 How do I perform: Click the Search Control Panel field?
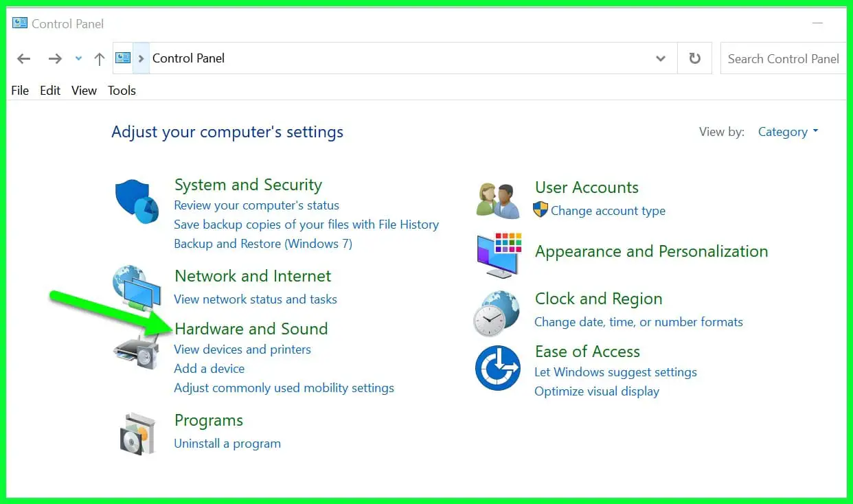[783, 58]
